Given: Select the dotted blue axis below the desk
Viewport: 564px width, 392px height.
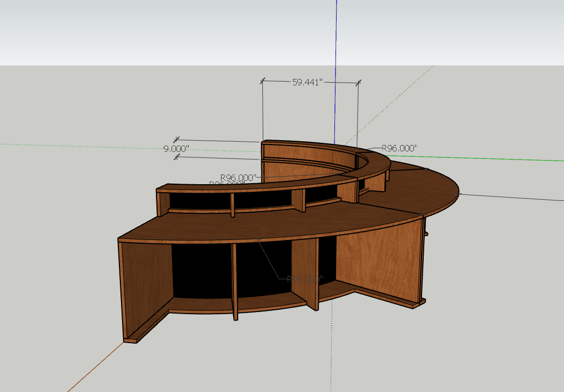Looking at the screenshot, I should pyautogui.click(x=331, y=349).
